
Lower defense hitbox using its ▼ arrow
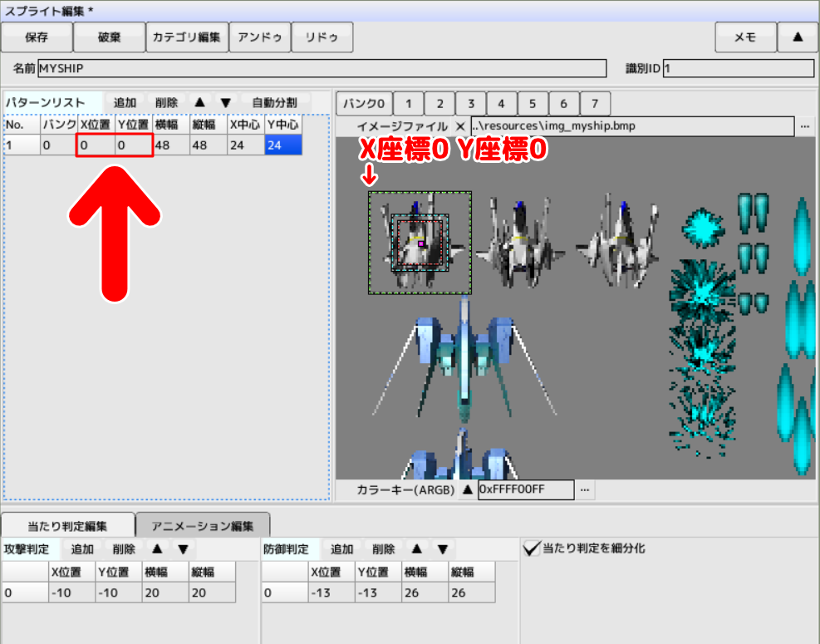[442, 548]
